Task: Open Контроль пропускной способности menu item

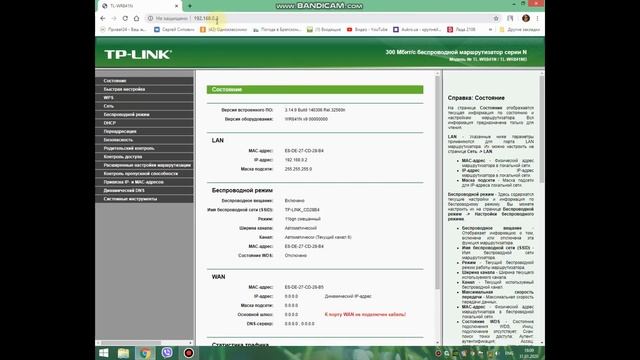Action: [144, 173]
